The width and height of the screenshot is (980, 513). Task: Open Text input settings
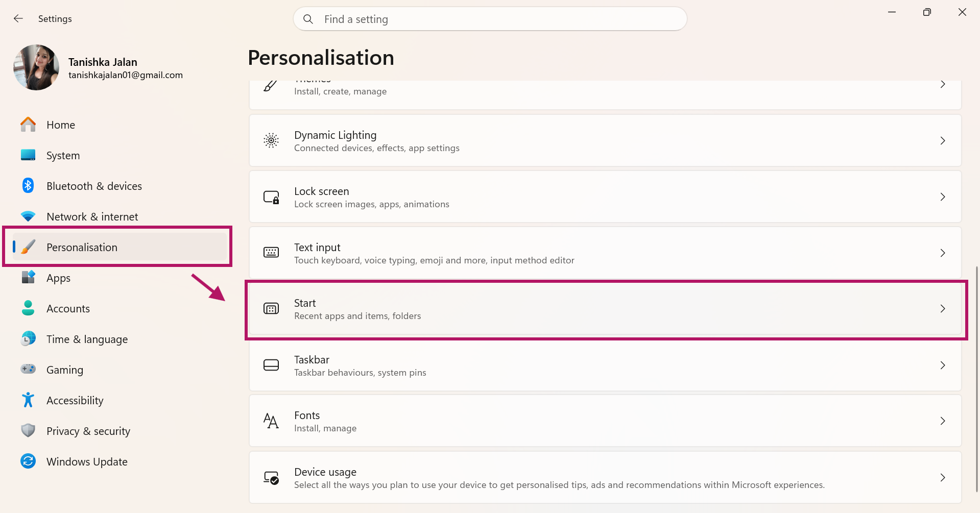[605, 253]
